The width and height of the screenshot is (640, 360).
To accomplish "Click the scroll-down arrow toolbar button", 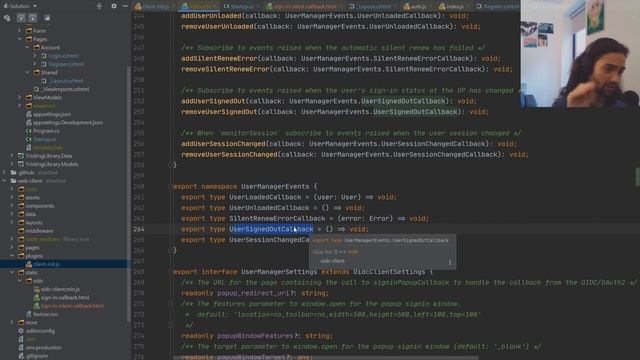I will pos(33,18).
